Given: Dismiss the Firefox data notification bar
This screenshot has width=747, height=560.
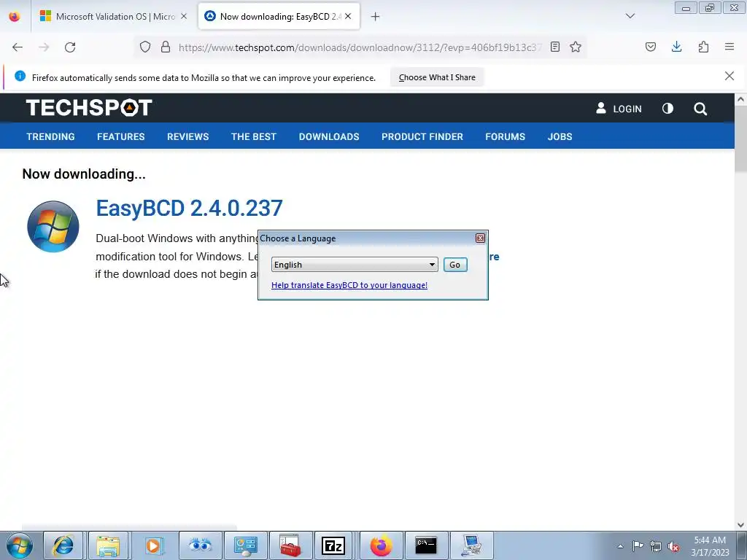Looking at the screenshot, I should (729, 76).
